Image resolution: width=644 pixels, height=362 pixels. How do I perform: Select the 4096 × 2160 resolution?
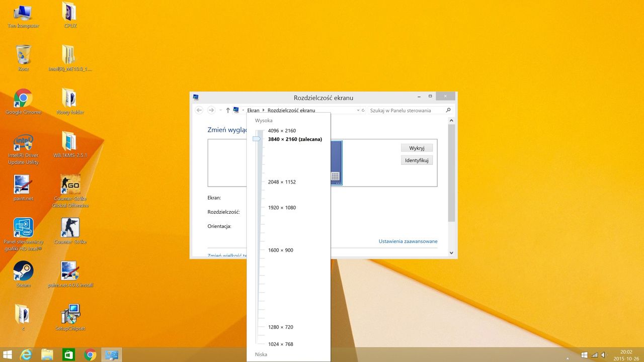(x=282, y=131)
